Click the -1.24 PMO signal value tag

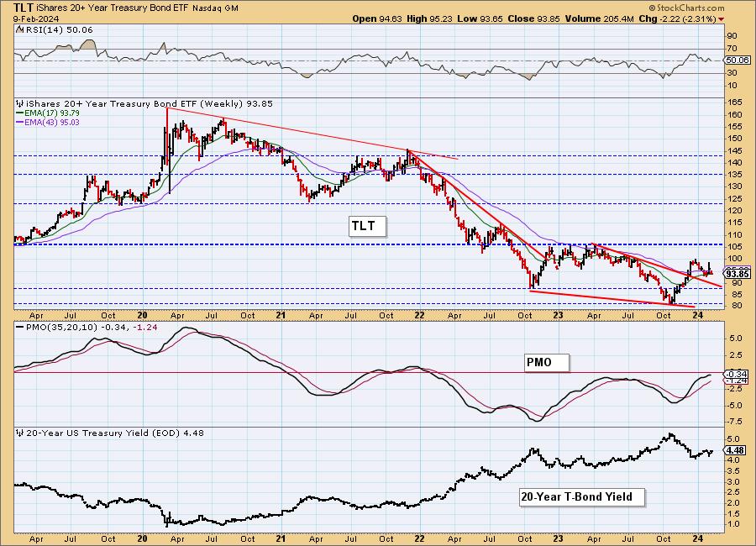(737, 381)
